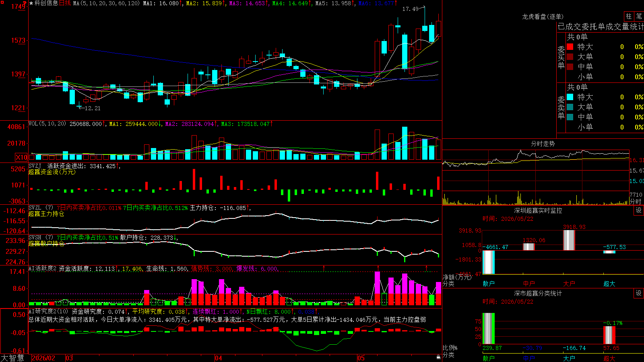Viewport: 644px width, 362px height.
Task: Click the X10 volume scale box
Action: pyautogui.click(x=21, y=157)
